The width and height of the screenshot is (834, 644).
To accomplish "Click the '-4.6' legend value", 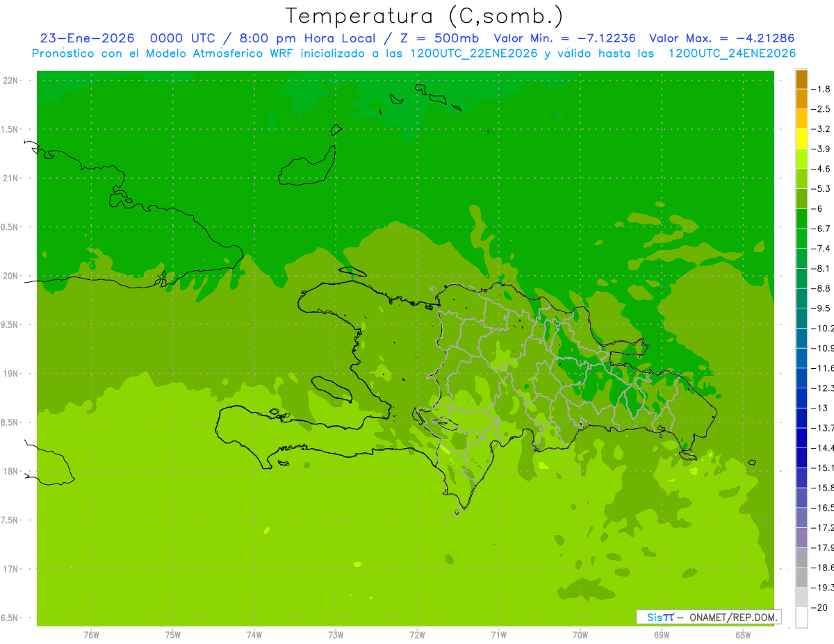I will (x=821, y=169).
